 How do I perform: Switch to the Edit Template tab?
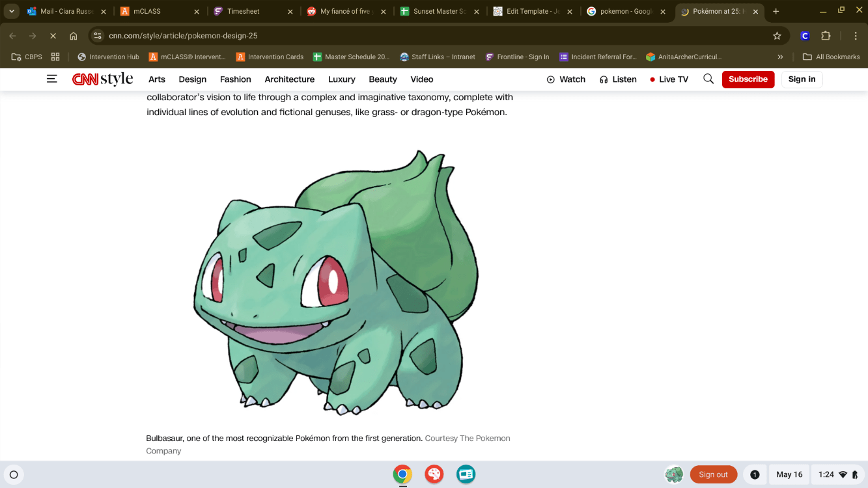[x=533, y=11]
